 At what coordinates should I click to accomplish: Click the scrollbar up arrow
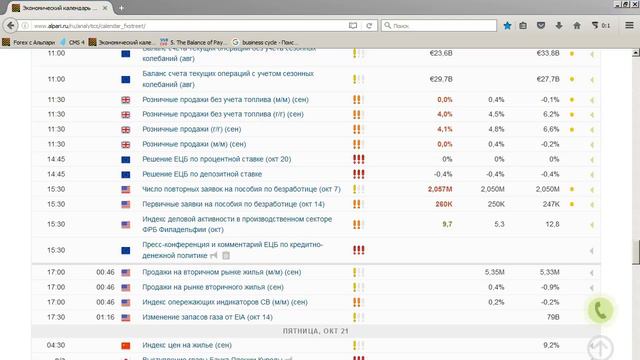(636, 53)
